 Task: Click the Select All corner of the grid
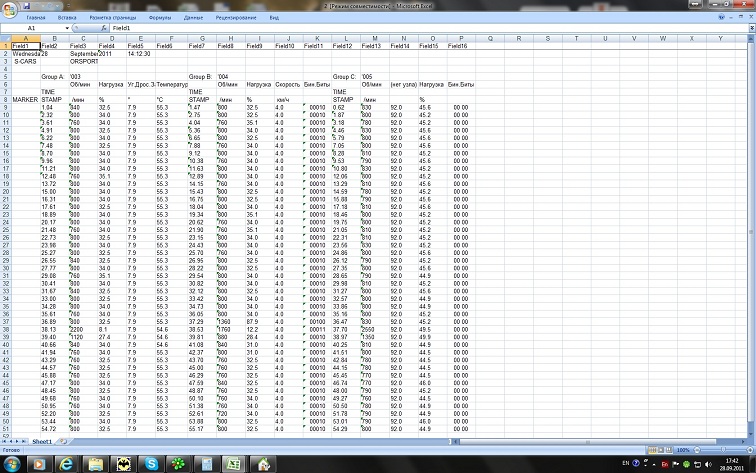5,38
